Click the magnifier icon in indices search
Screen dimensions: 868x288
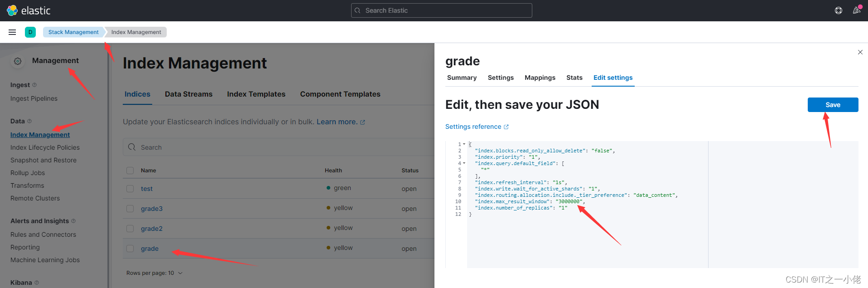click(x=132, y=147)
